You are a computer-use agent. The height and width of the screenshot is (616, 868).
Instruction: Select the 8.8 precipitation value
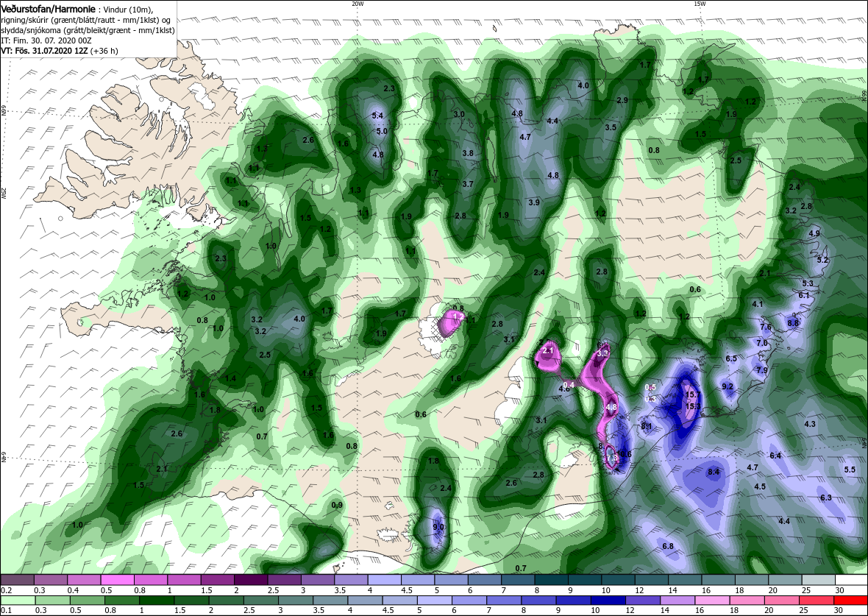[793, 323]
